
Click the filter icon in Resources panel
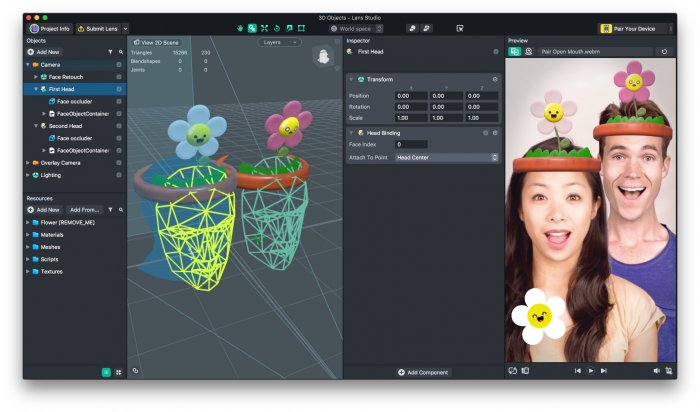[110, 210]
